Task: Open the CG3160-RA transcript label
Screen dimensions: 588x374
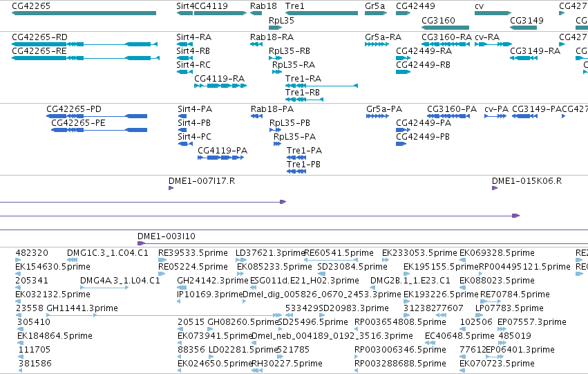Action: click(446, 37)
